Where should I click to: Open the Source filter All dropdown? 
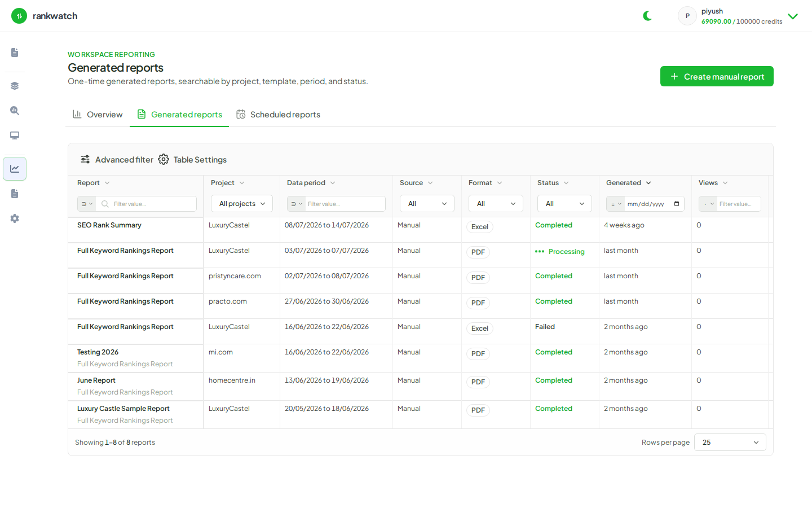(x=427, y=204)
